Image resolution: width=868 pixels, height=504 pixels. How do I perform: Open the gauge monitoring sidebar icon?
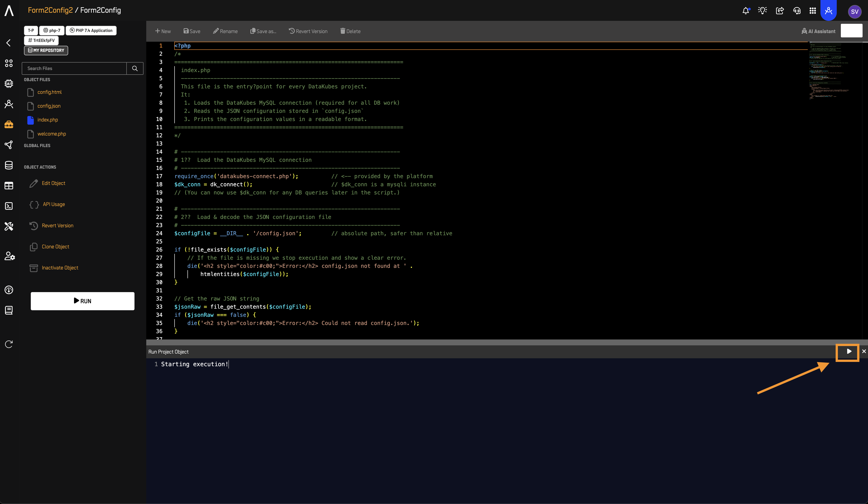(9, 290)
